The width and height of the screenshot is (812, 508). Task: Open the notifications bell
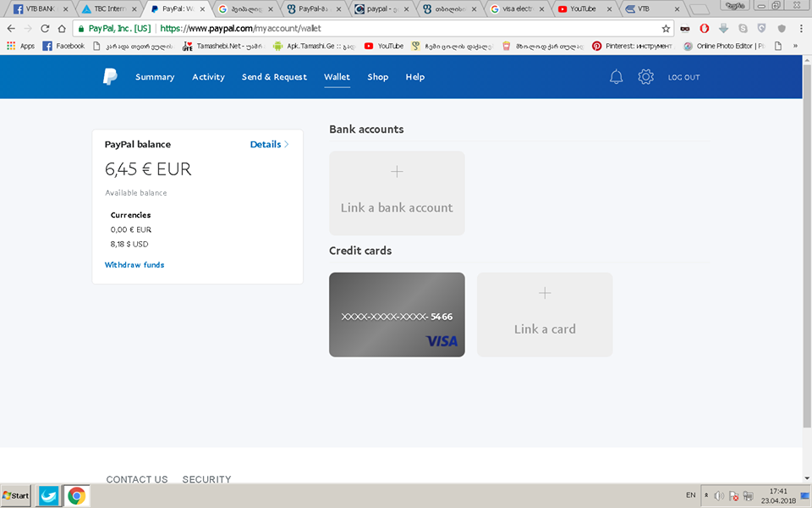click(616, 77)
